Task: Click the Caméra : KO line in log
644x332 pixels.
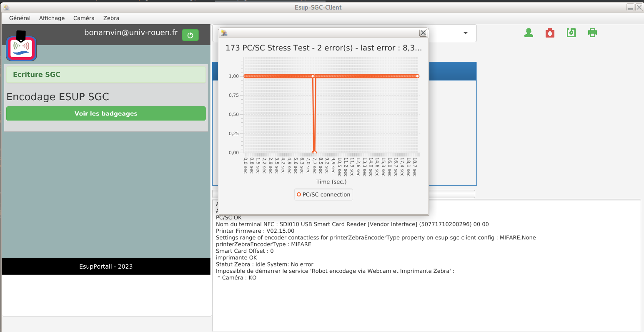Action: click(237, 278)
